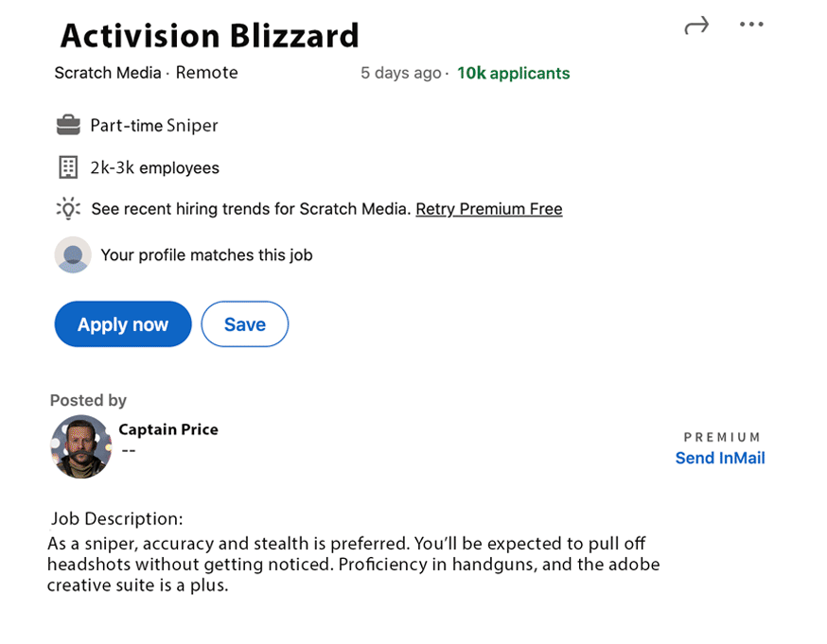This screenshot has height=644, width=827.
Task: Click the Activision Blizzard job title
Action: (210, 36)
